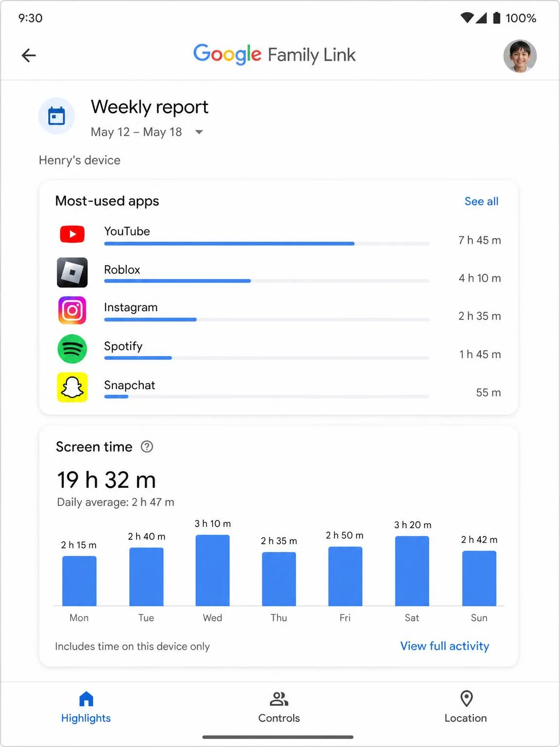
Task: Tap the 9:30 clock in status bar
Action: (x=30, y=18)
